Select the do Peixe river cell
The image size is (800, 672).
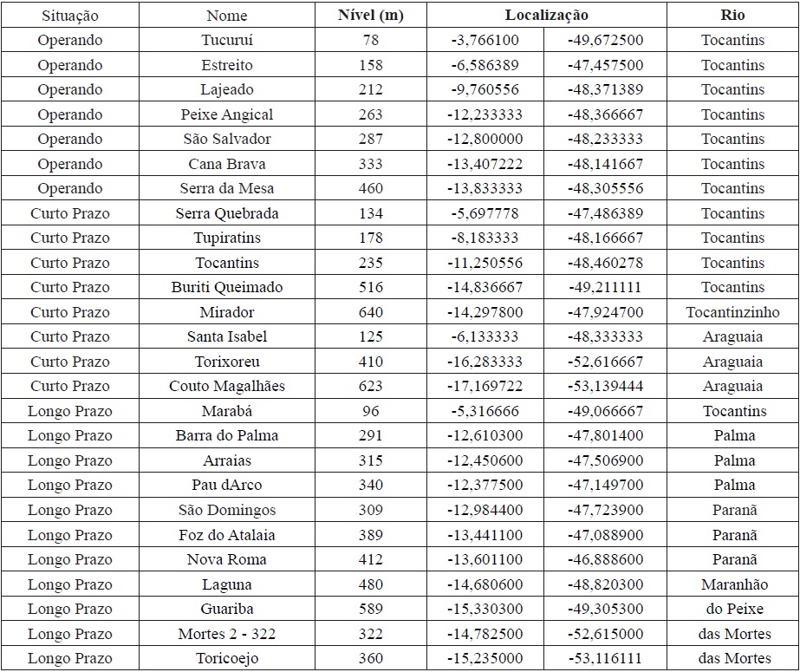tap(732, 609)
